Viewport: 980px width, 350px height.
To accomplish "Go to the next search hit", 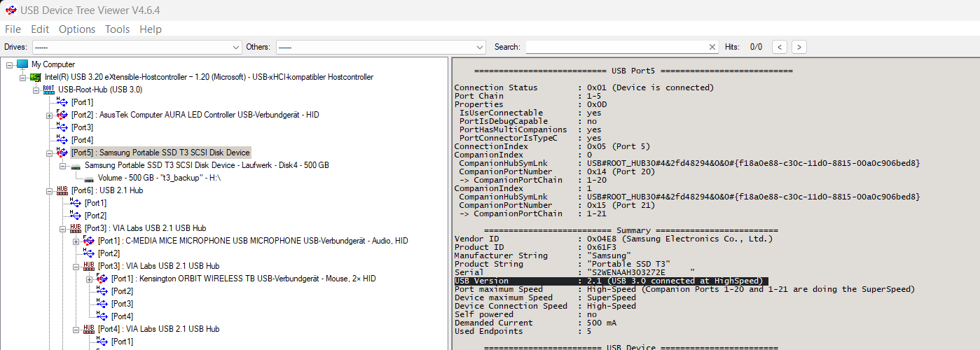I will tap(798, 47).
